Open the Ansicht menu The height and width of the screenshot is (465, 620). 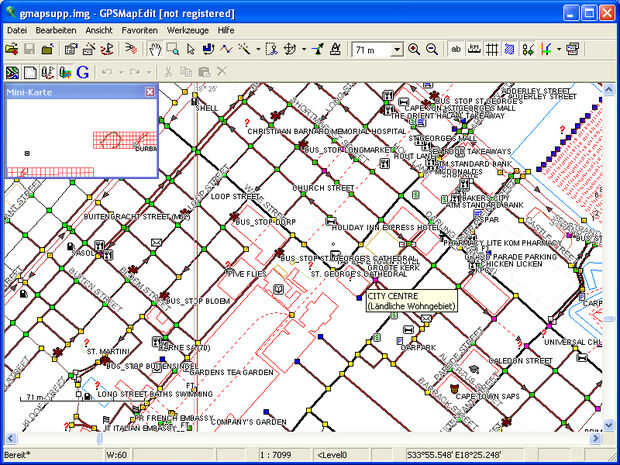(99, 30)
